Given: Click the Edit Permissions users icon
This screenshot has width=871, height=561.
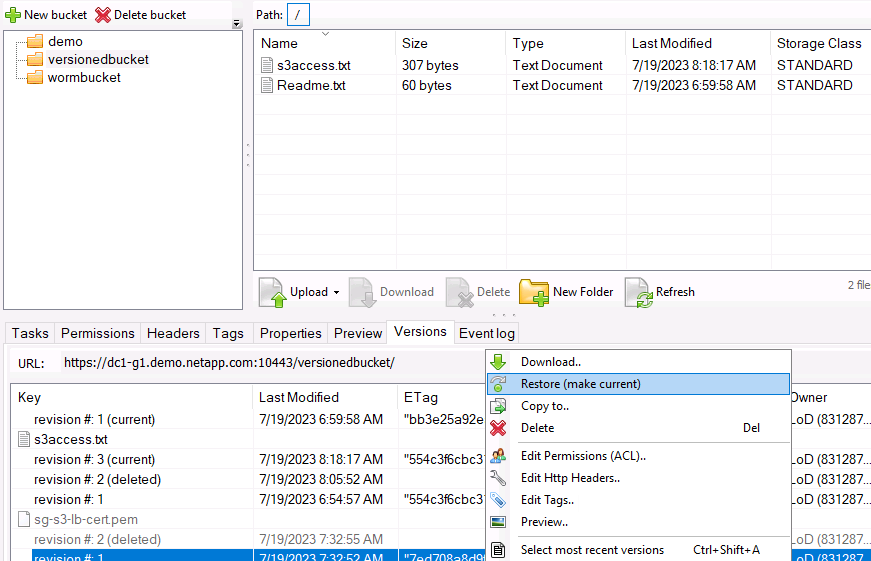Looking at the screenshot, I should (x=498, y=456).
